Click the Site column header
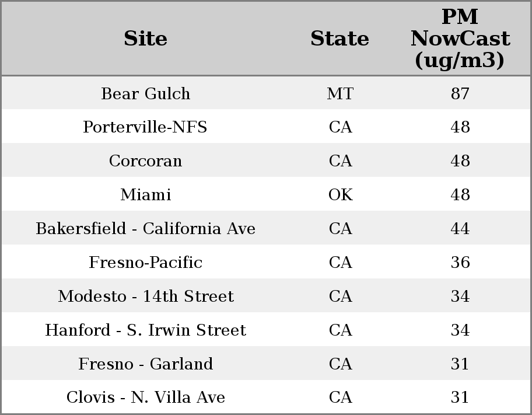Viewport: 532px width, 415px height. (x=145, y=39)
